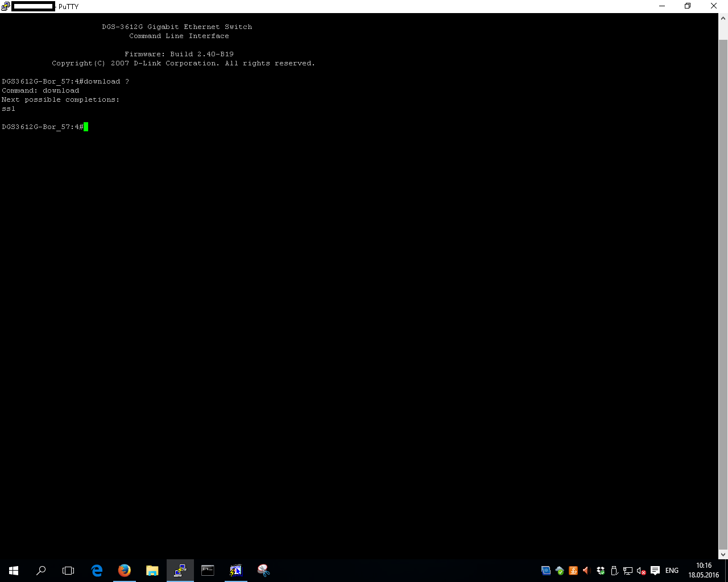Click the terminal scrollbar down arrow
The width and height of the screenshot is (728, 582).
pos(723,554)
